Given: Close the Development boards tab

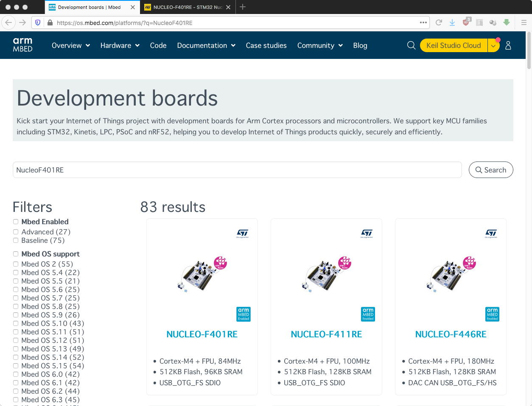Looking at the screenshot, I should 133,7.
